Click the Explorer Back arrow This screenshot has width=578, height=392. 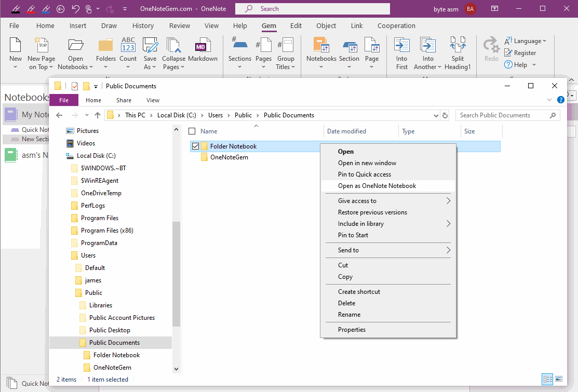[59, 115]
